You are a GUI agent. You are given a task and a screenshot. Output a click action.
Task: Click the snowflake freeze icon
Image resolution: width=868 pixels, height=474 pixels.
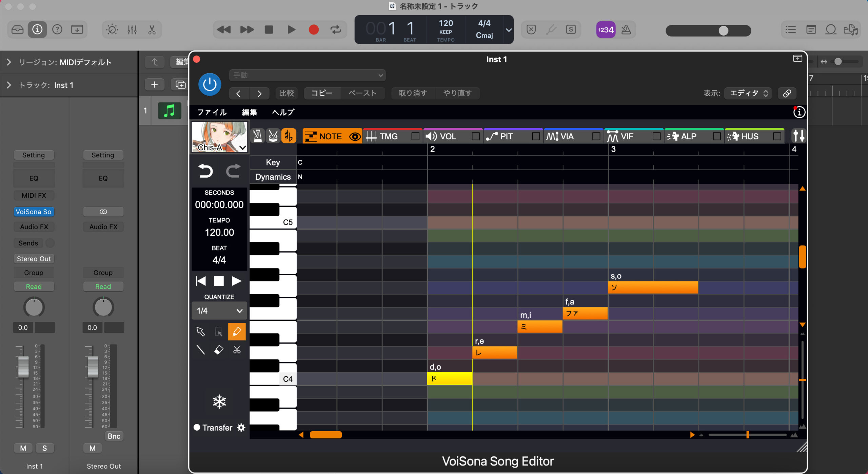click(219, 402)
